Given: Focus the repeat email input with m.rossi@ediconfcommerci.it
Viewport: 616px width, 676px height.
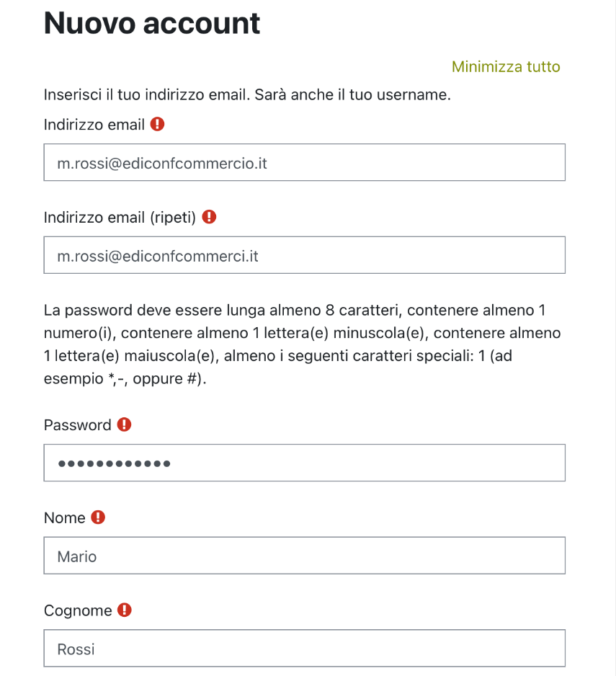Looking at the screenshot, I should (304, 256).
